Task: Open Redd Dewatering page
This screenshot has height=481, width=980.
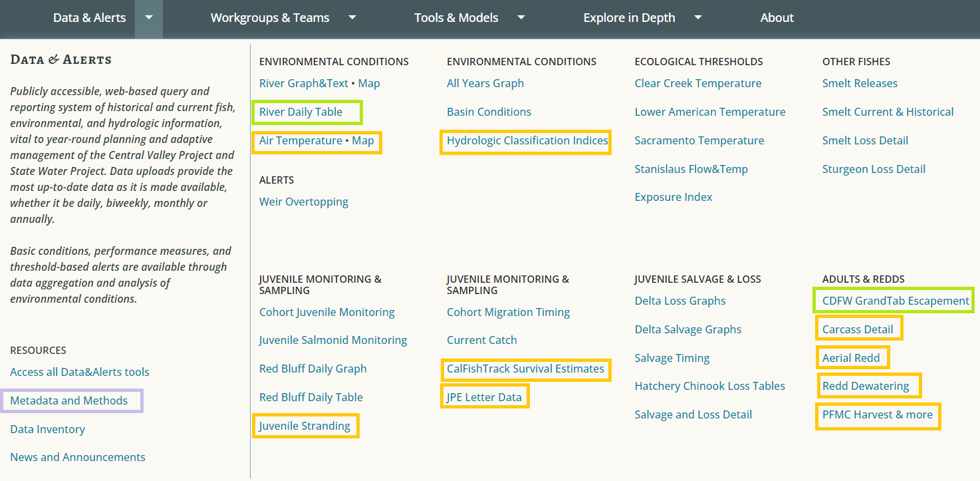Action: click(865, 386)
